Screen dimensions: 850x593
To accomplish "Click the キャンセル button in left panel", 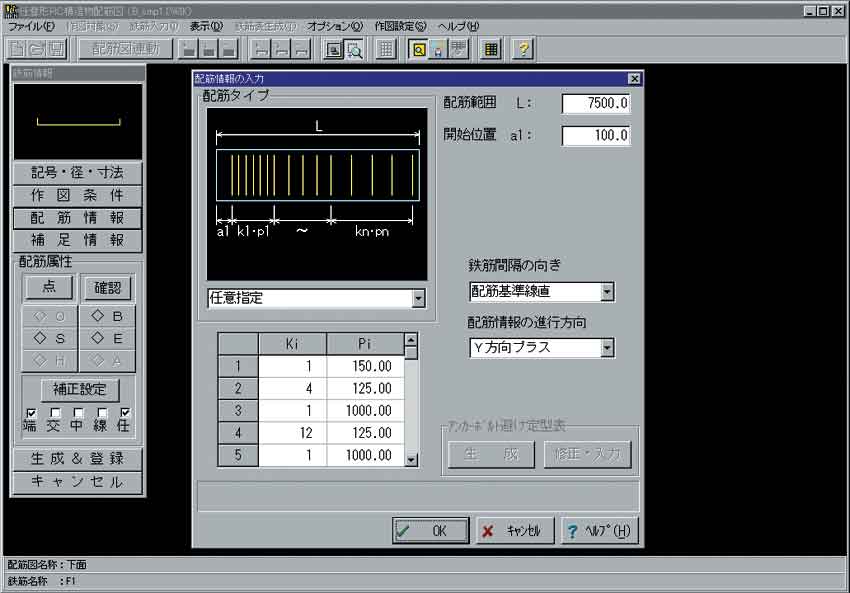I will [78, 482].
